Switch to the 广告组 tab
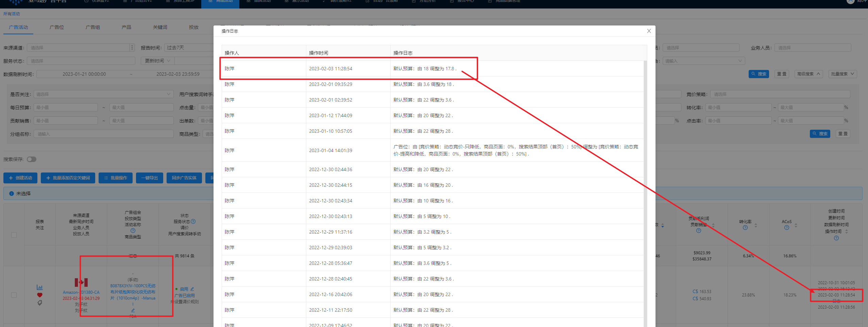This screenshot has width=868, height=327. [93, 27]
